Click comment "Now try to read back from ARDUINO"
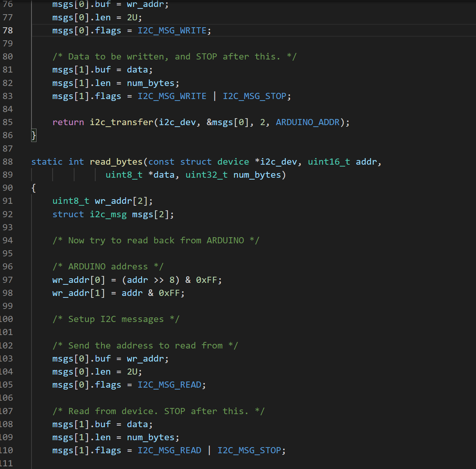 (156, 240)
